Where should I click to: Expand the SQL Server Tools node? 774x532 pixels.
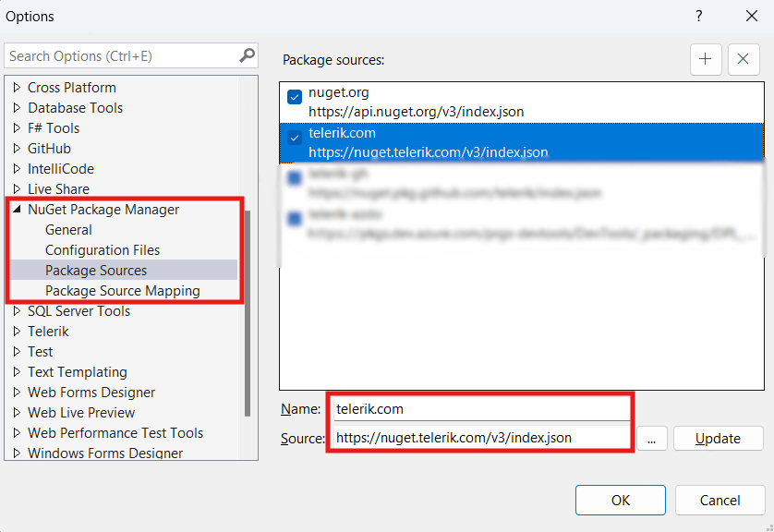pyautogui.click(x=17, y=311)
